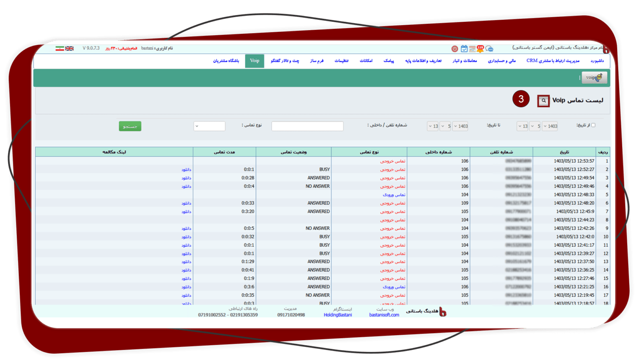Select the Voip menu tab
This screenshot has height=362, width=644.
(254, 61)
